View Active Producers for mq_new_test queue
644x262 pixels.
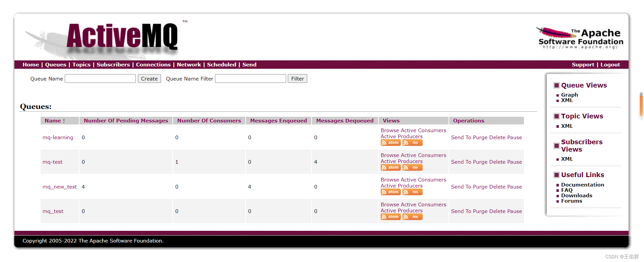click(x=401, y=186)
